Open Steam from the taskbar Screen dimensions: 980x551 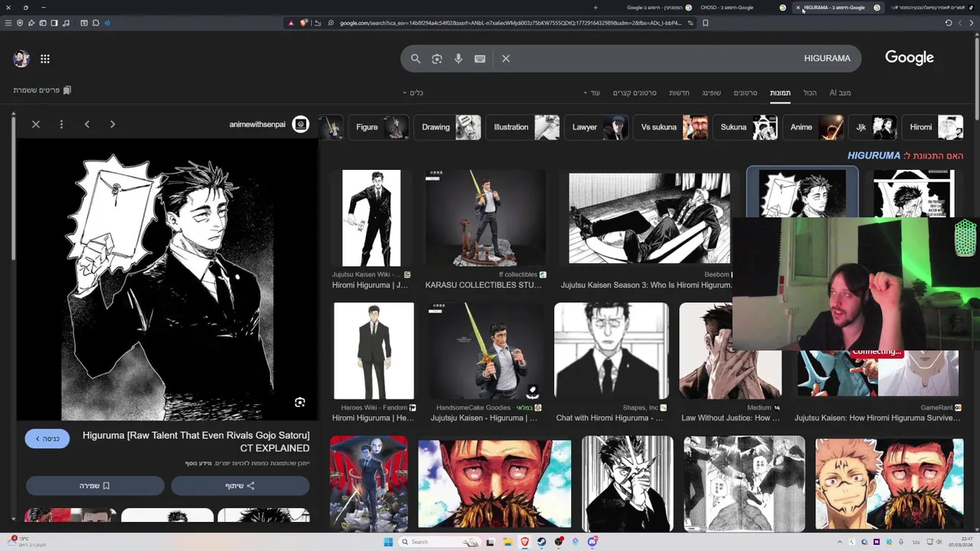[542, 542]
